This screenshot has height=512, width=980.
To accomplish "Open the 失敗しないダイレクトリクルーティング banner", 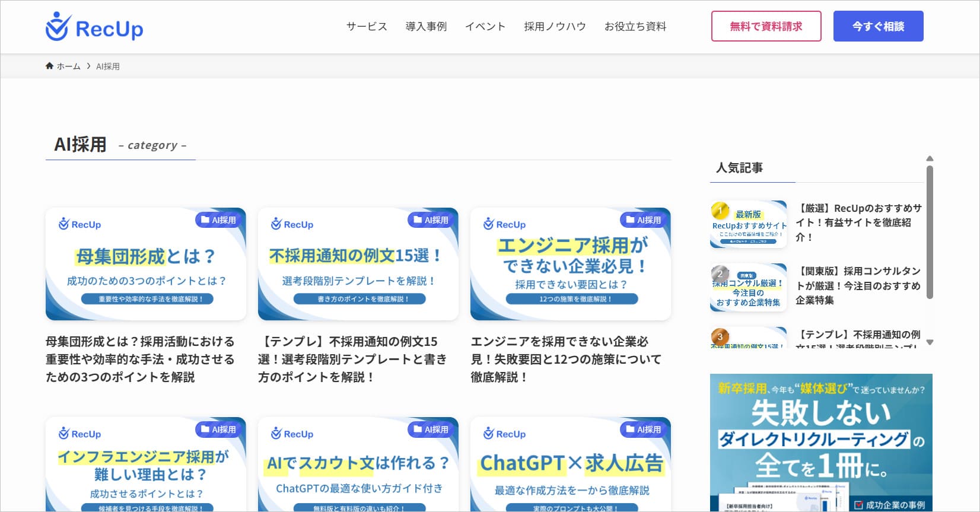I will tap(821, 442).
